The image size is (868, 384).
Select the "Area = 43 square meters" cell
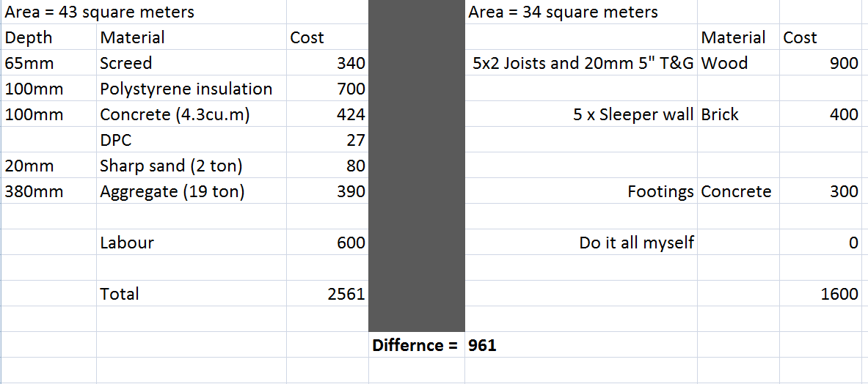point(100,12)
